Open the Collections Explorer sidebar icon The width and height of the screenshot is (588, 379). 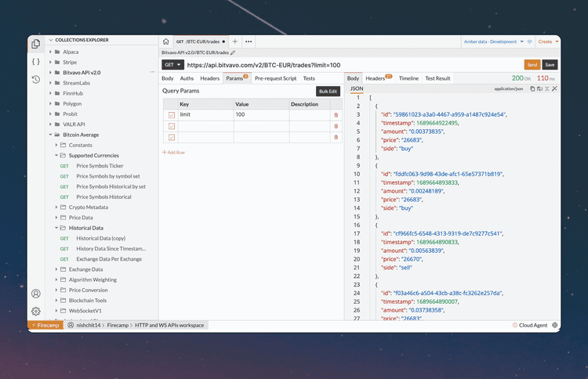[x=36, y=44]
